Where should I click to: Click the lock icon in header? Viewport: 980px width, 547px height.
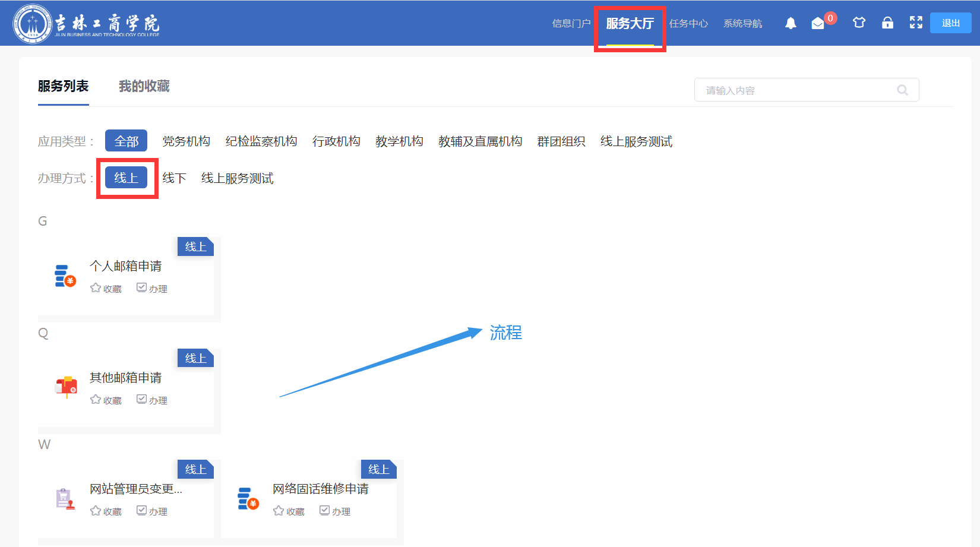(x=887, y=23)
